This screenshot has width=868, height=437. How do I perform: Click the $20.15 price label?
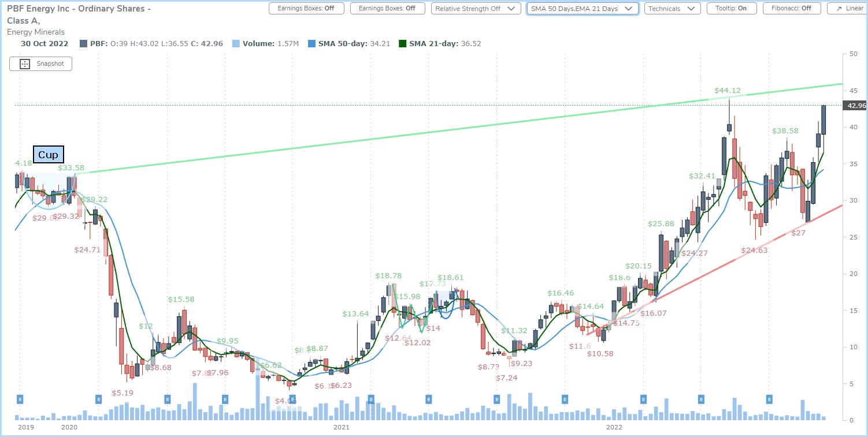(638, 266)
